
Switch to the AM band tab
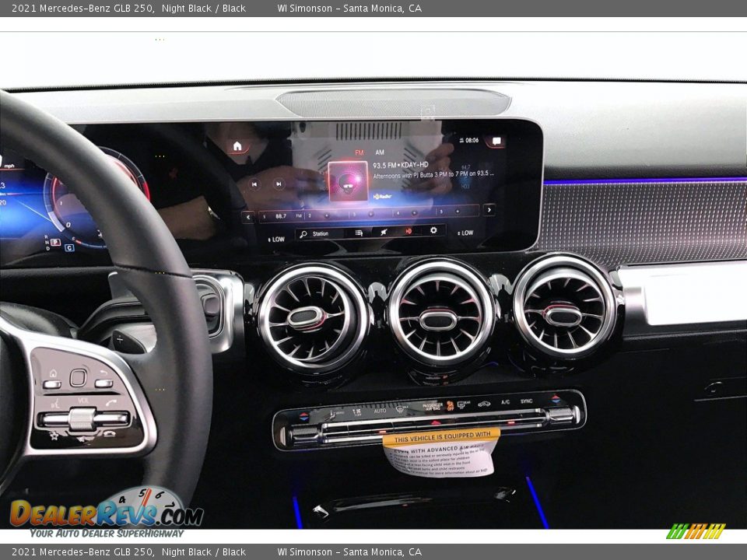pyautogui.click(x=380, y=152)
